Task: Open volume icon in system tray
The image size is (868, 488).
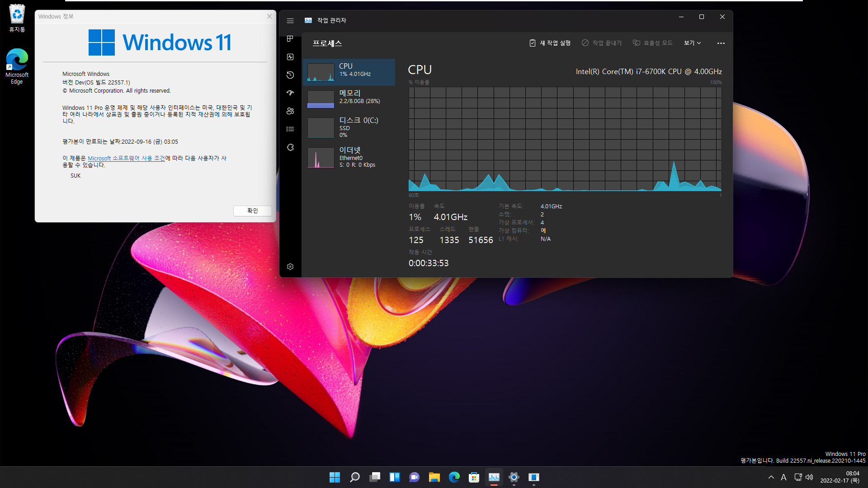Action: pyautogui.click(x=809, y=477)
